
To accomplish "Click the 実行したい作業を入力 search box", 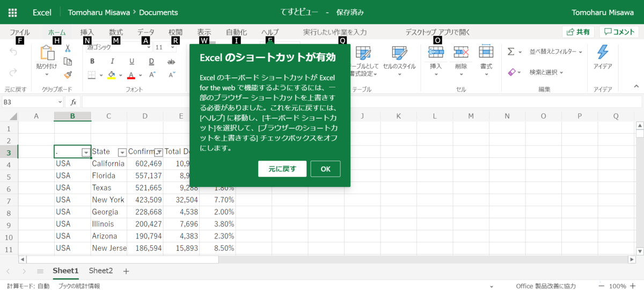I will point(335,32).
